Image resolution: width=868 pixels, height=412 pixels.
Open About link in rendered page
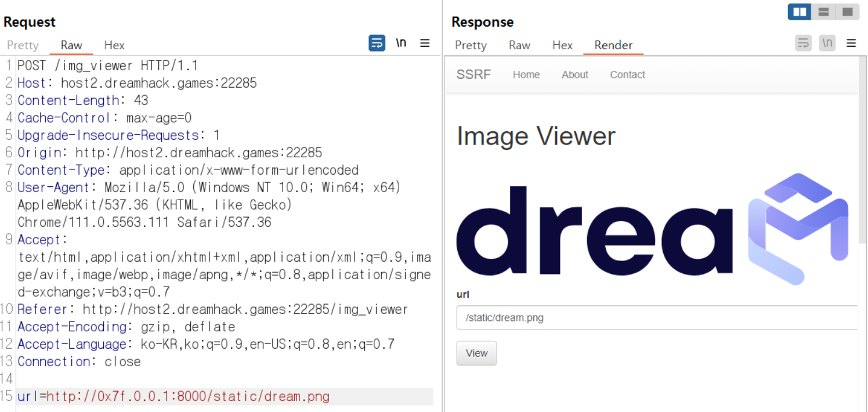point(575,74)
